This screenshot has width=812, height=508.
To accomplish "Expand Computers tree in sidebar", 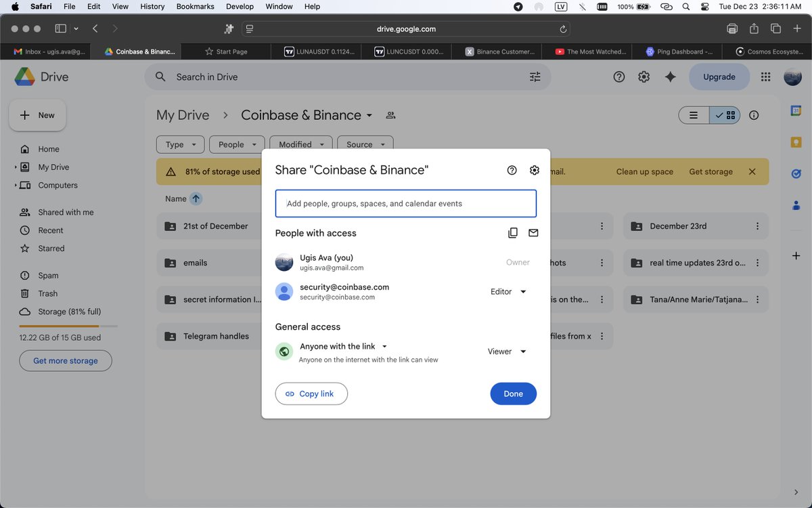I will pyautogui.click(x=16, y=186).
